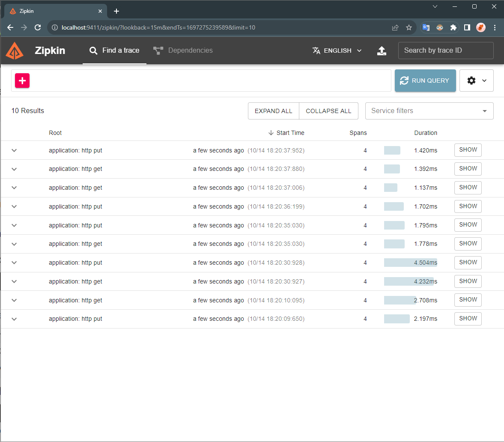The height and width of the screenshot is (442, 504).
Task: Click the Duration column header
Action: pos(425,133)
